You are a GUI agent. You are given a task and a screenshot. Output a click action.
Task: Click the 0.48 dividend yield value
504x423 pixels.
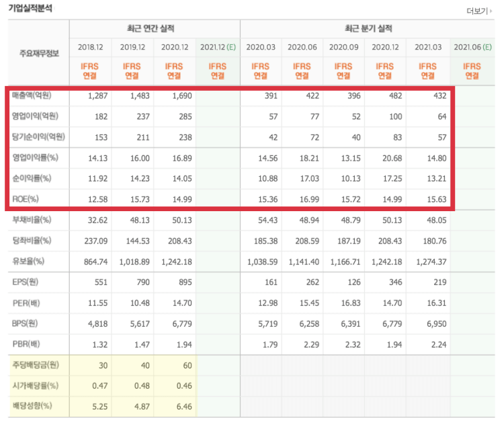point(142,386)
